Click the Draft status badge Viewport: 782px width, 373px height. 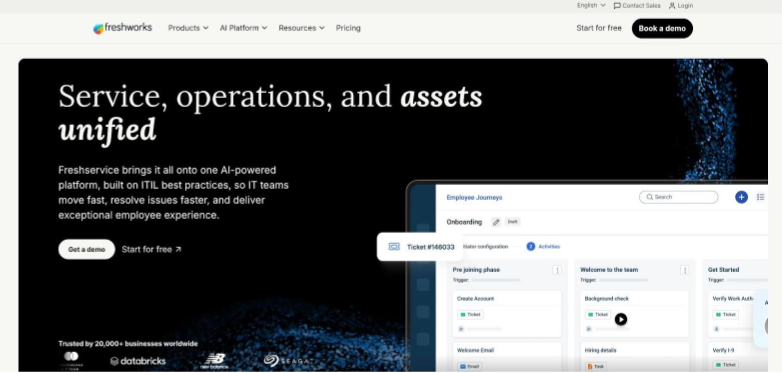point(512,222)
